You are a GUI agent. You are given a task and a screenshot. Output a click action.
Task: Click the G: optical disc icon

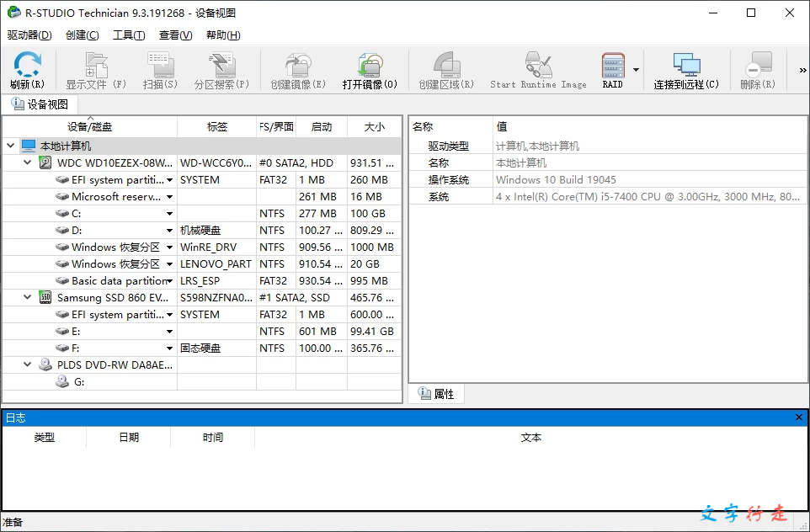pyautogui.click(x=62, y=382)
